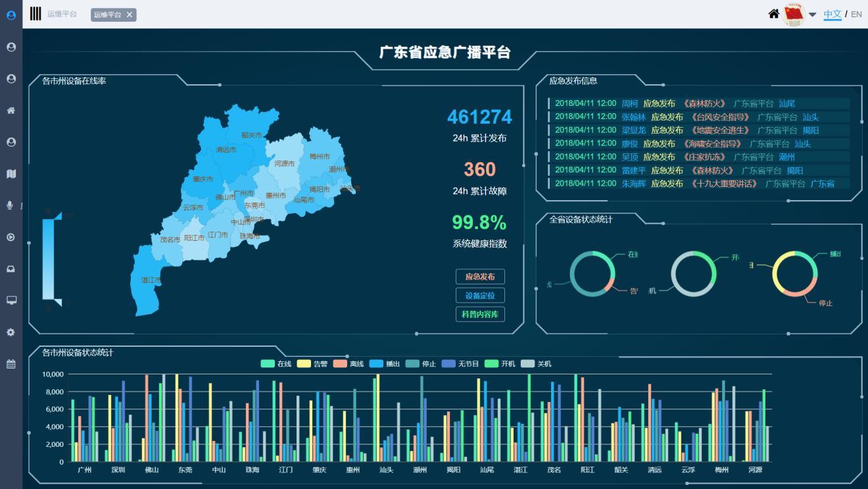Open the 梁显龙 《地震安全逃生》 row
The height and width of the screenshot is (489, 868).
pos(699,130)
